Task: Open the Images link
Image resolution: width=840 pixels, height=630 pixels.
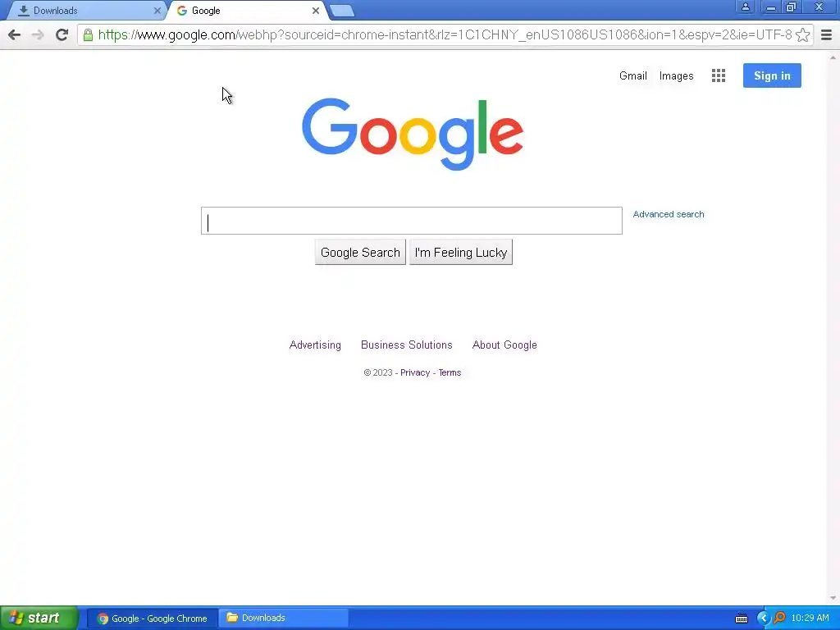Action: (x=676, y=76)
